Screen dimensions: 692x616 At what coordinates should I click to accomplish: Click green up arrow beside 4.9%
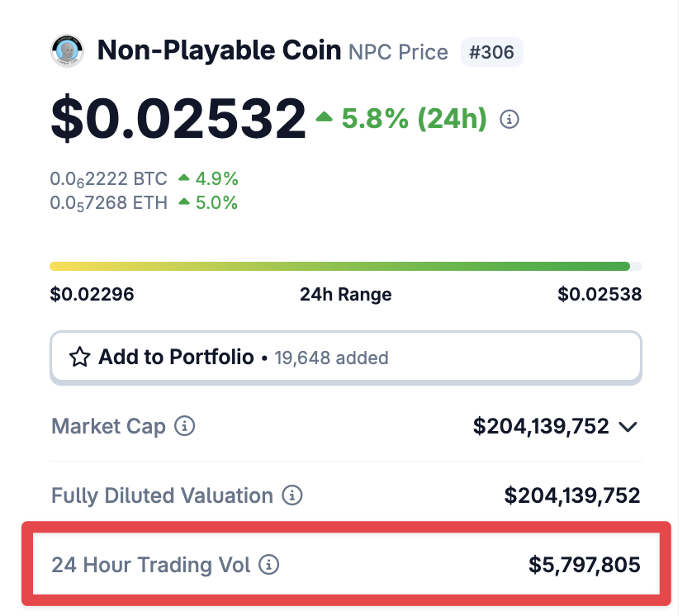[x=183, y=178]
